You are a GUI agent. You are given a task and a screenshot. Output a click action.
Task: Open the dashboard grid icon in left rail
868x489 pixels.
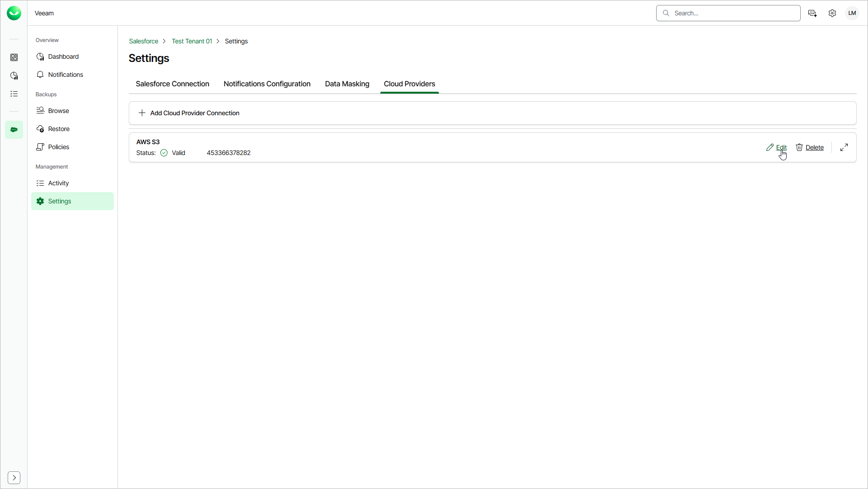14,57
